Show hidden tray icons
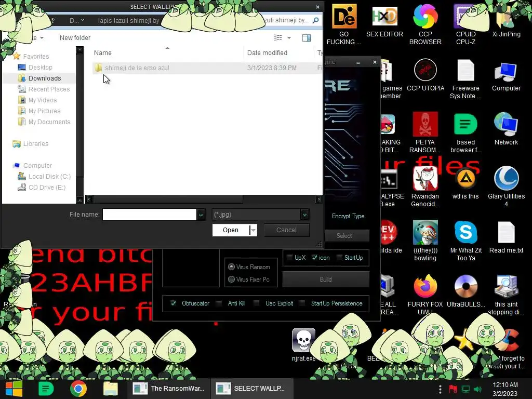 pyautogui.click(x=440, y=389)
